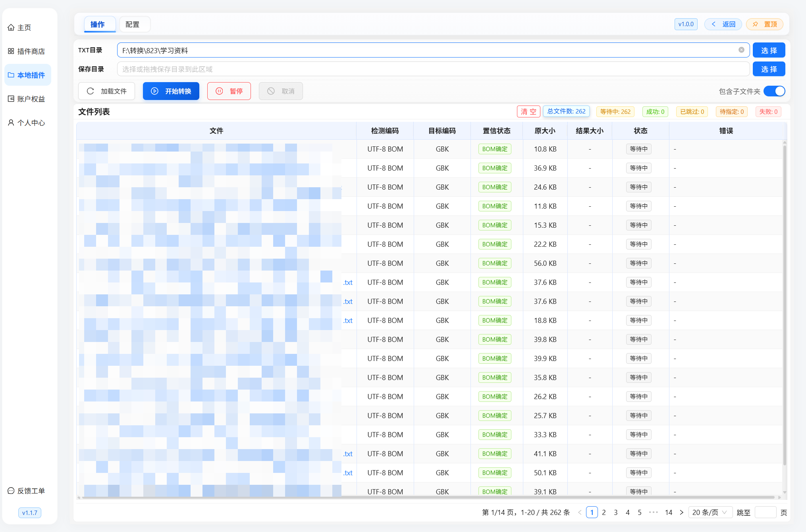806x532 pixels.
Task: Click the 原大小 column header
Action: [x=545, y=131]
